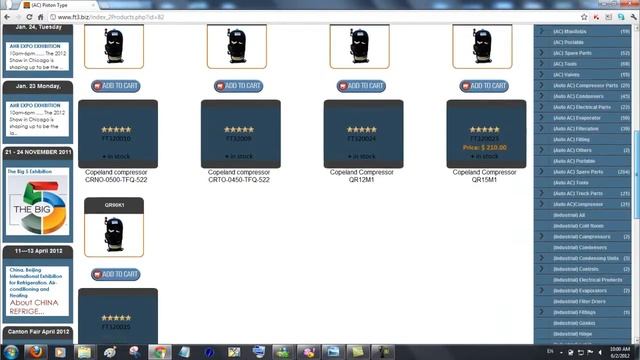
Task: Open the clock showing 10:00 AM
Action: click(620, 352)
